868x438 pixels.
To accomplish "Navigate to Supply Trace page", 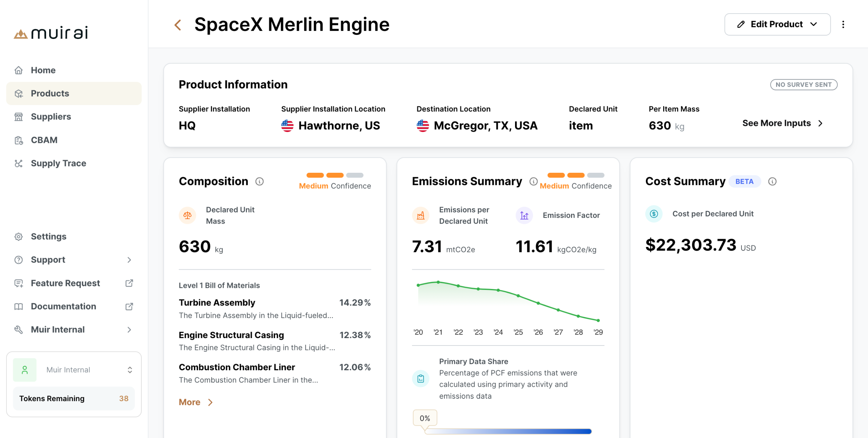I will (x=58, y=163).
